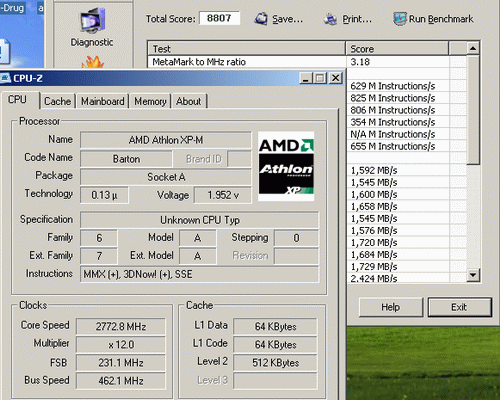Click the Test column header
This screenshot has height=400, width=500.
pos(247,49)
